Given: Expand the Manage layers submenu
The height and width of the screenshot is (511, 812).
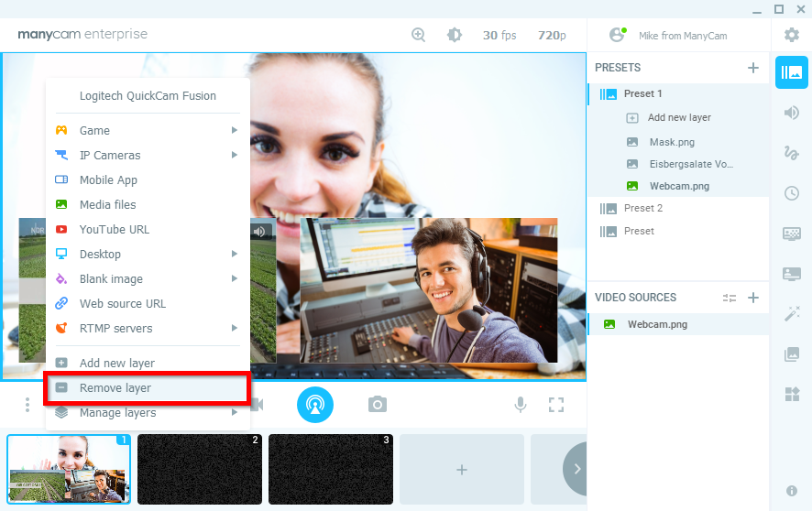Looking at the screenshot, I should [148, 413].
